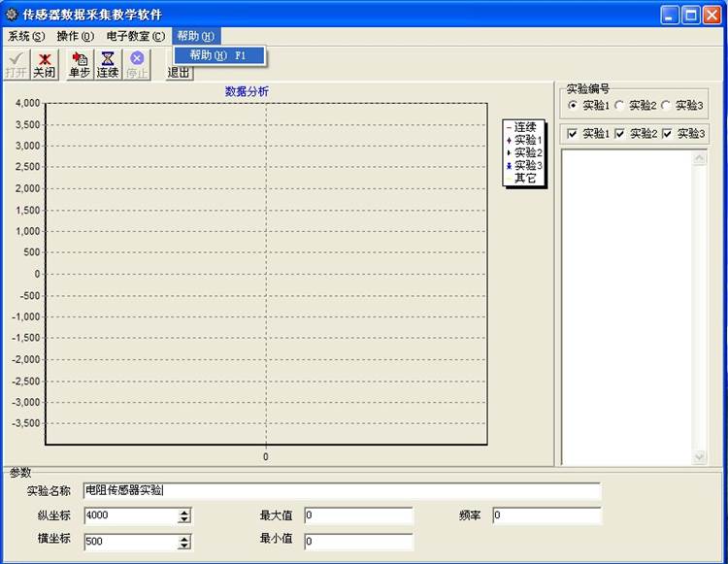This screenshot has height=564, width=728.
Task: Increase 纵坐标 value with the up spinner arrow
Action: pos(184,512)
